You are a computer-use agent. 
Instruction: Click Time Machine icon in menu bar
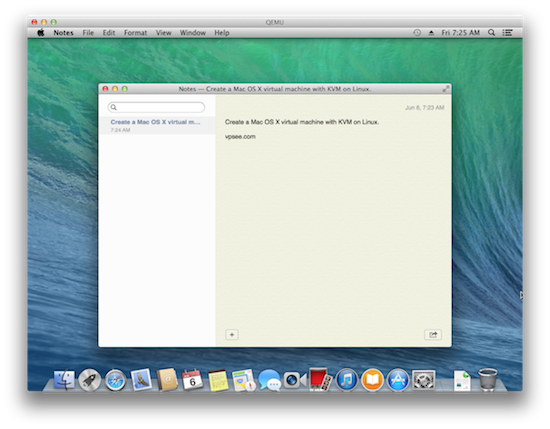(417, 33)
